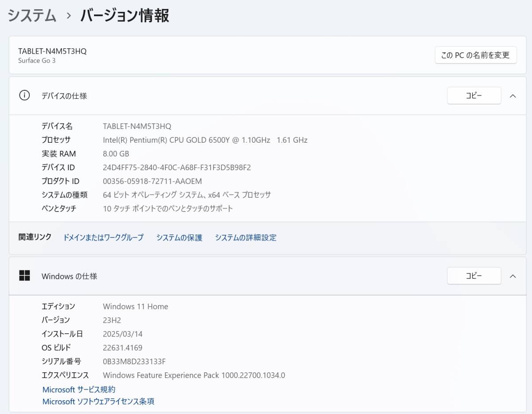Select the product ID 00356-05918-72711-AAOEM

click(153, 181)
